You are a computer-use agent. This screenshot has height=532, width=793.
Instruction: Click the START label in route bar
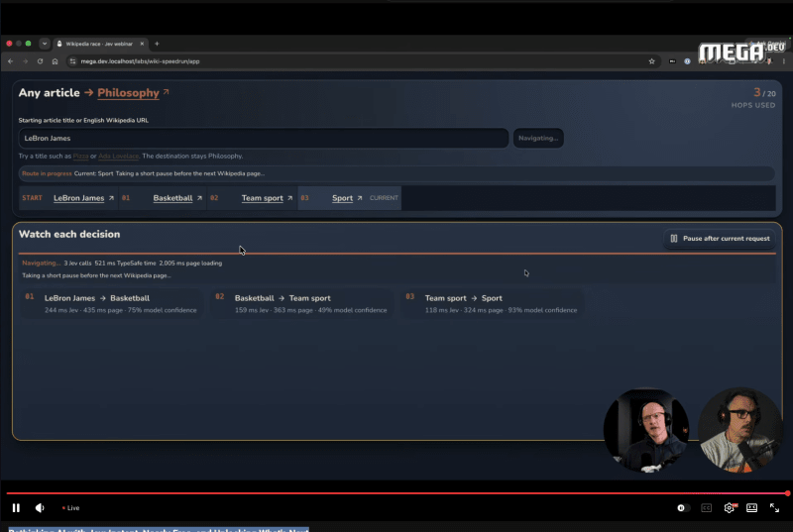[x=32, y=198]
